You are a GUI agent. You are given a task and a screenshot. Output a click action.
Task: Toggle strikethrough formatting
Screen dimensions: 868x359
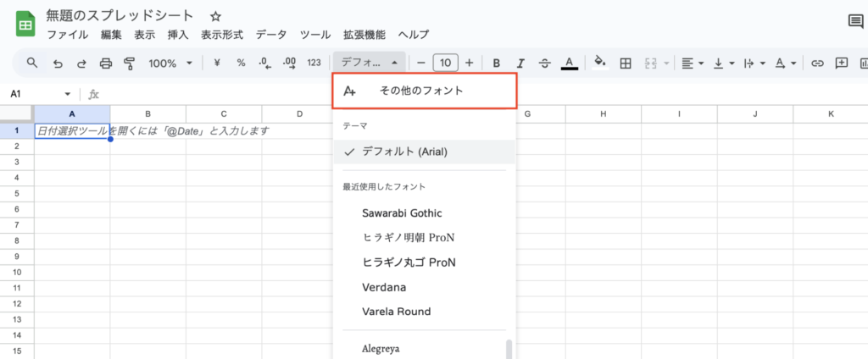544,63
